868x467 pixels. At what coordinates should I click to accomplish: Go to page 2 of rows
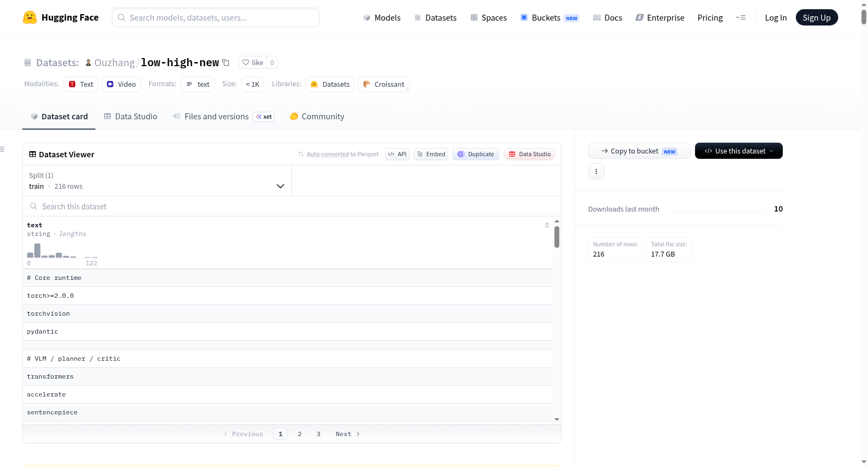299,434
